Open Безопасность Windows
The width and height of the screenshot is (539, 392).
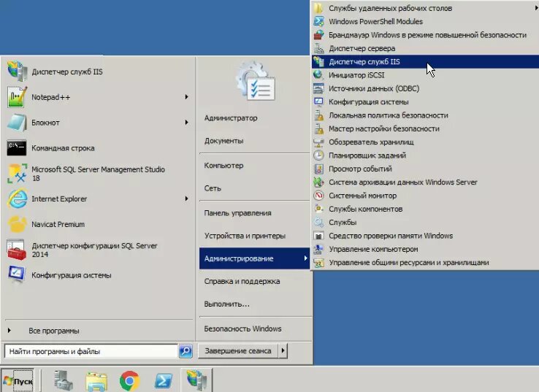tap(242, 328)
